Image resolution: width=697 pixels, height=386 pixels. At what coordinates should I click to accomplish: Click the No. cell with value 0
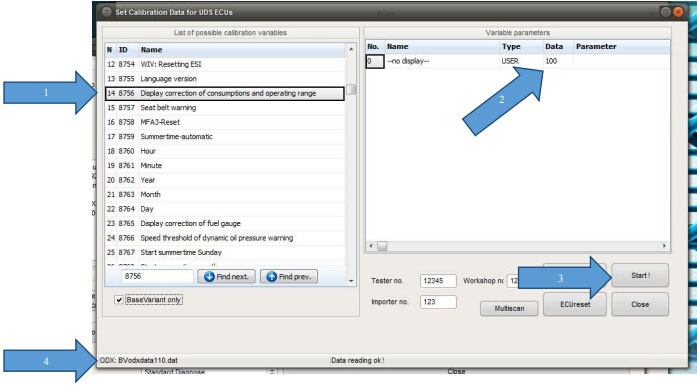pyautogui.click(x=375, y=61)
